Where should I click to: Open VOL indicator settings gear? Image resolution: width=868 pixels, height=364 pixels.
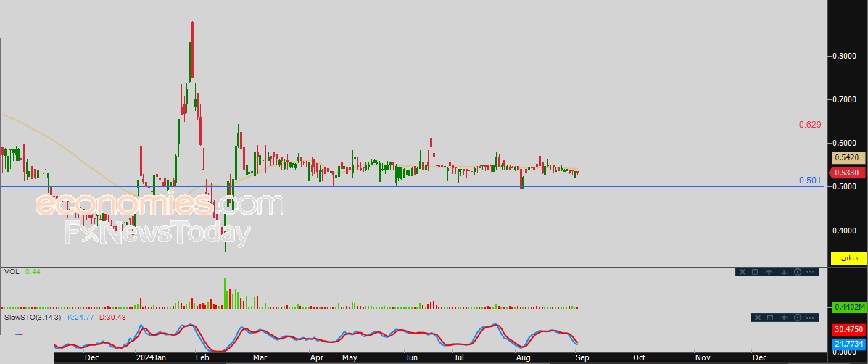(x=798, y=272)
